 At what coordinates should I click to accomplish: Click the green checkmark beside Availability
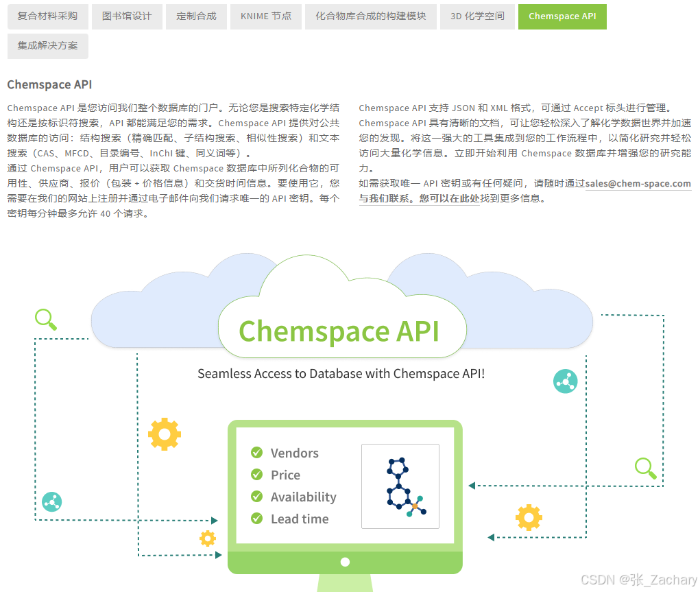pos(256,497)
